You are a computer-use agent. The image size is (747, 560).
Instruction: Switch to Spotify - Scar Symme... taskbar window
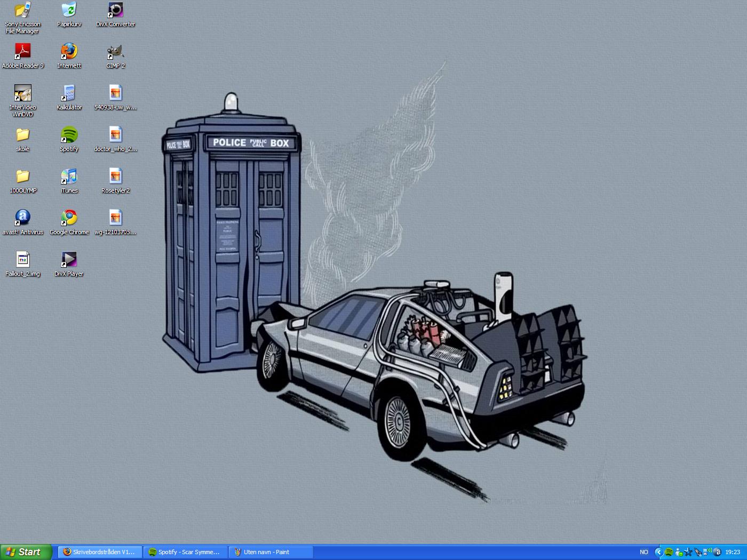(x=185, y=552)
